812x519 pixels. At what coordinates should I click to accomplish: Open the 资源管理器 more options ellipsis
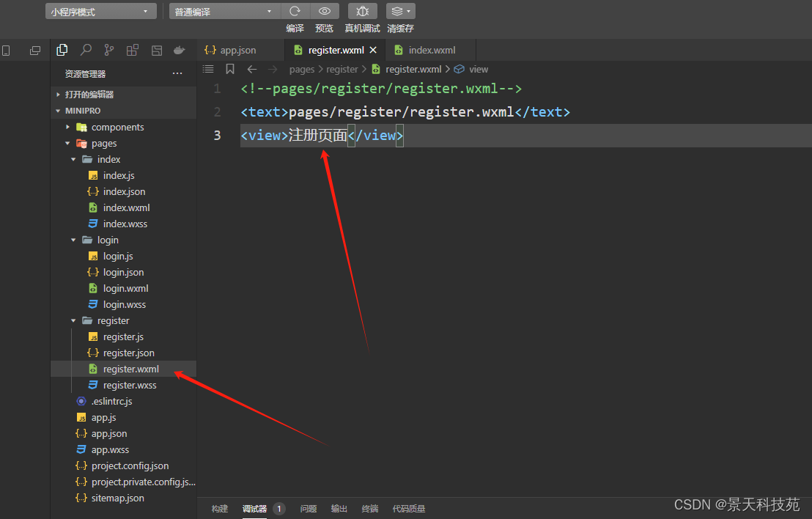point(177,73)
